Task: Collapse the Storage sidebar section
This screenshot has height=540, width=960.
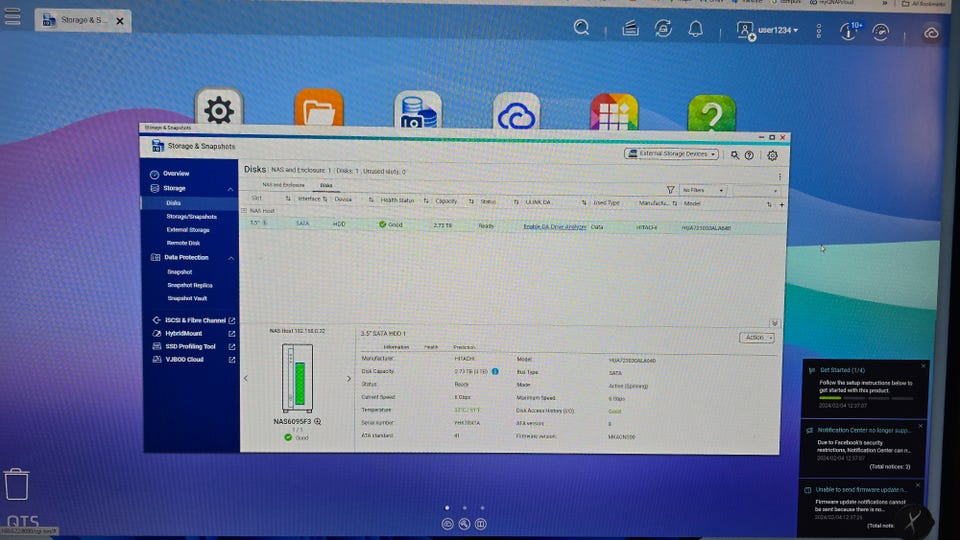Action: [230, 189]
